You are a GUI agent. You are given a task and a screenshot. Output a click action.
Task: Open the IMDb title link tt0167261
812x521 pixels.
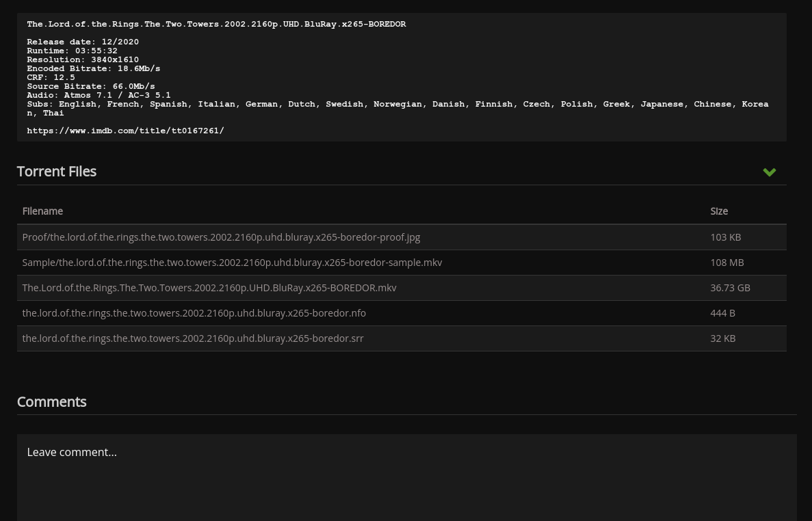125,131
